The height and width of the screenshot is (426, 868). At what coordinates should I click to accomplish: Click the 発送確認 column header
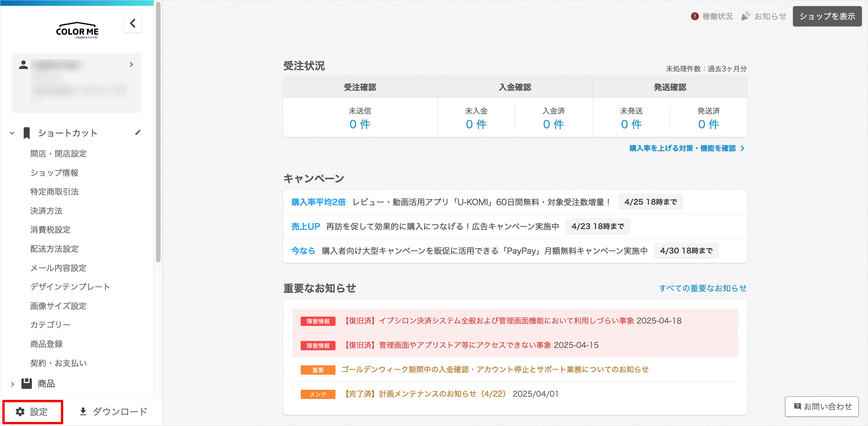point(670,87)
